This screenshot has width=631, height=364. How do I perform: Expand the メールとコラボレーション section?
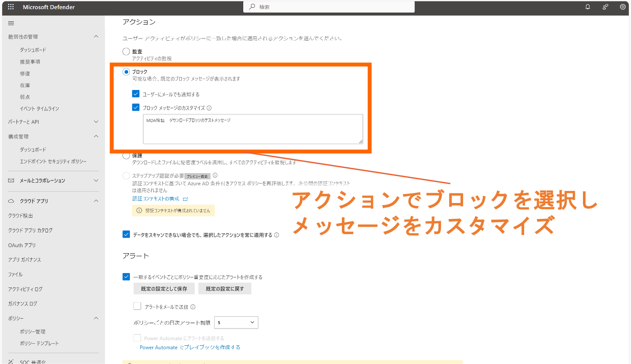click(96, 180)
